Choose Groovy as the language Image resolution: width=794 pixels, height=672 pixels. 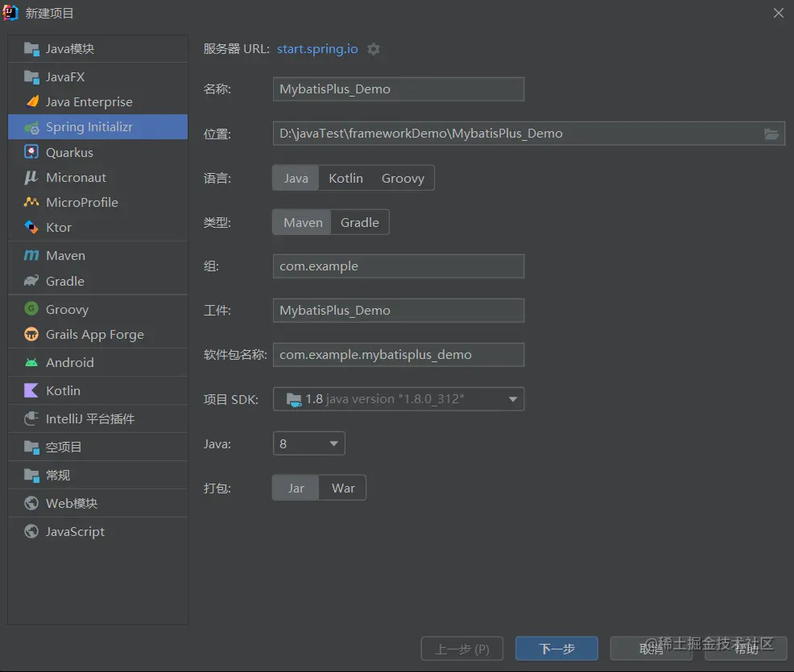403,178
